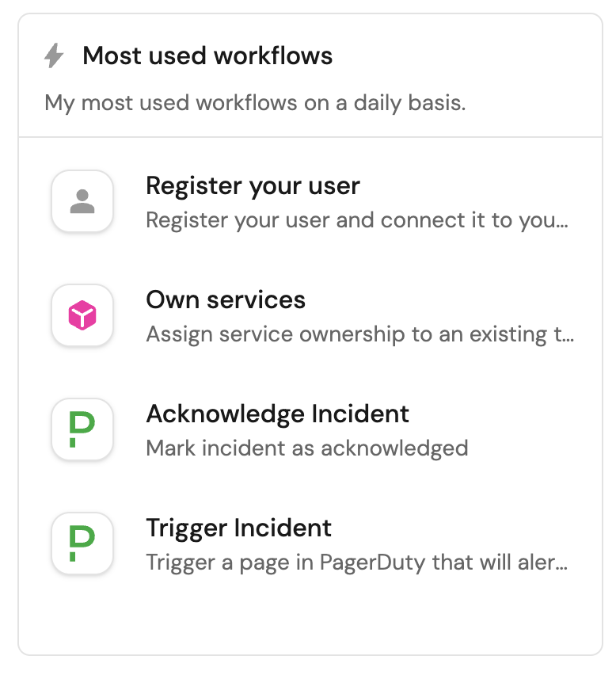The width and height of the screenshot is (616, 675).
Task: Click description 'Register your user and connect it to you...'
Action: click(357, 220)
